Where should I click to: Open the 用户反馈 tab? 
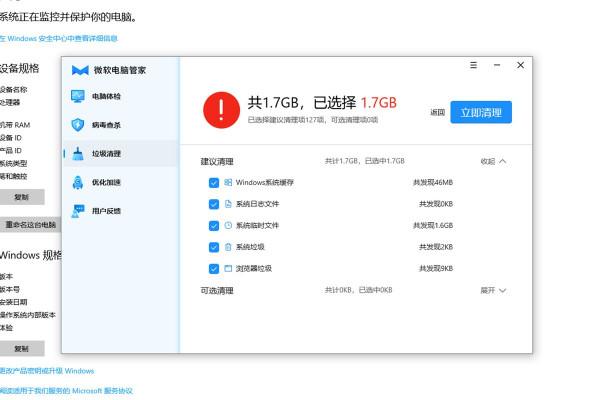pos(121,211)
